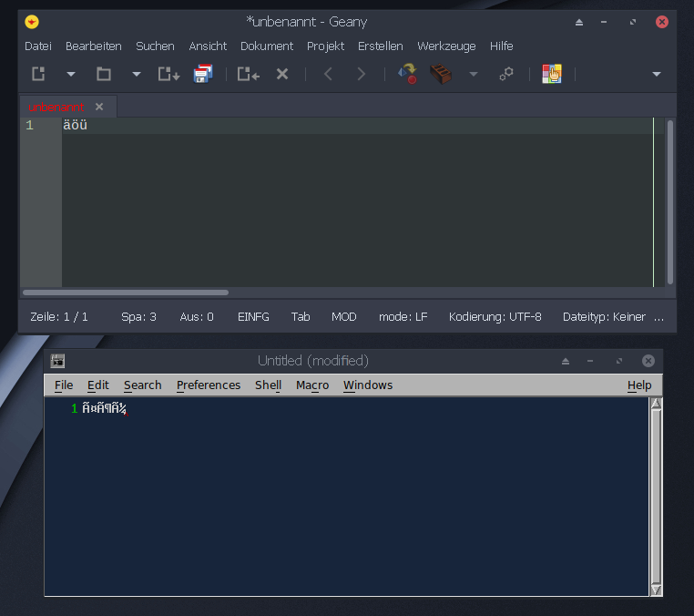Screen dimensions: 694x616
Task: Close current document with toolbar X icon
Action: pos(282,75)
